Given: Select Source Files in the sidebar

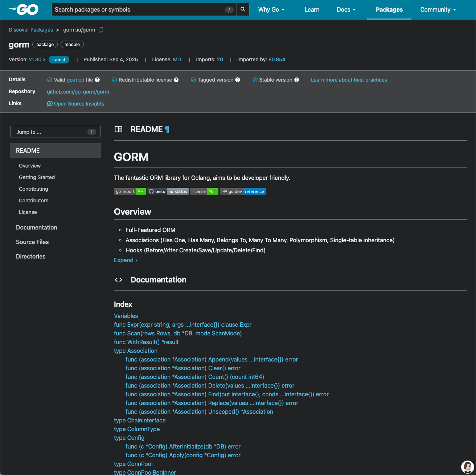Looking at the screenshot, I should pyautogui.click(x=32, y=242).
